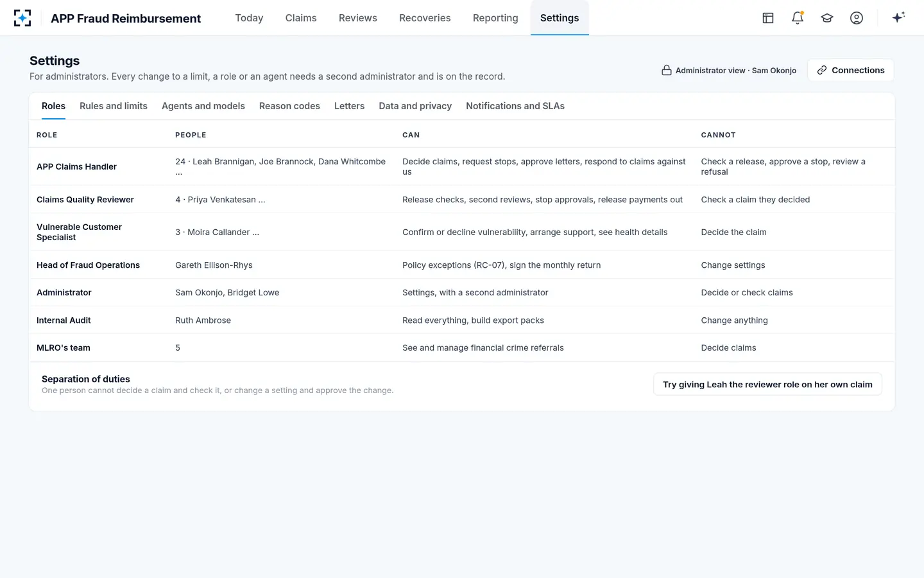Click '4 · Priya Venkatesan ...' people cell
This screenshot has width=924, height=578.
pyautogui.click(x=220, y=200)
